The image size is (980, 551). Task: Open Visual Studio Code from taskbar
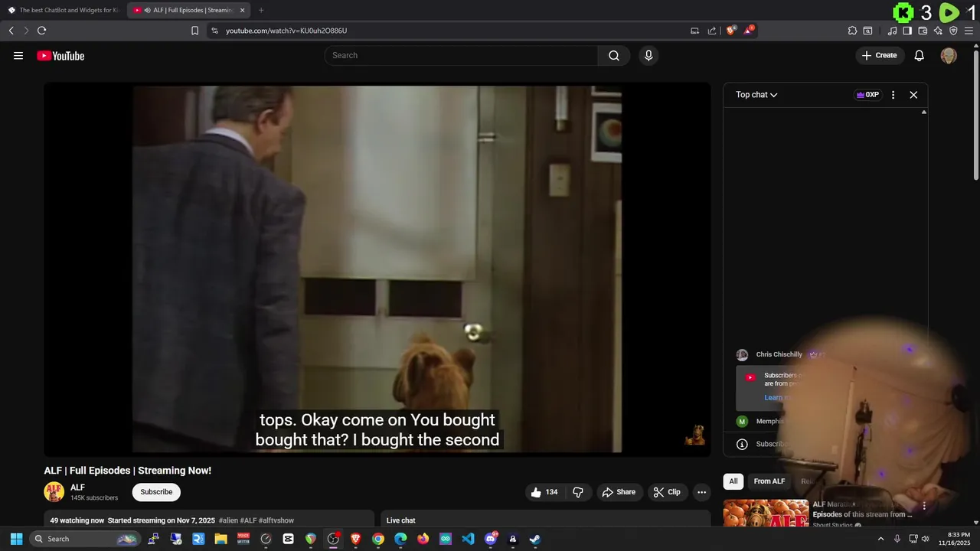468,539
